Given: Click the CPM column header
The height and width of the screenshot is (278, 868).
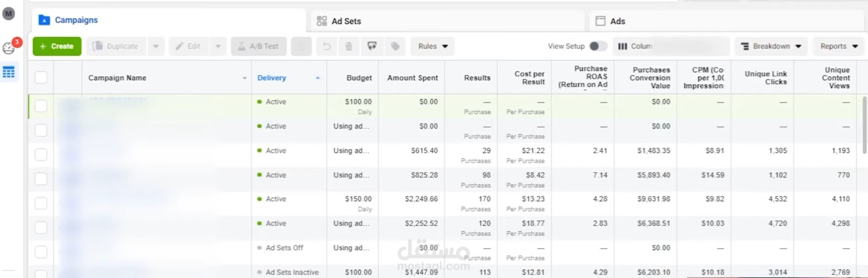Looking at the screenshot, I should point(704,78).
